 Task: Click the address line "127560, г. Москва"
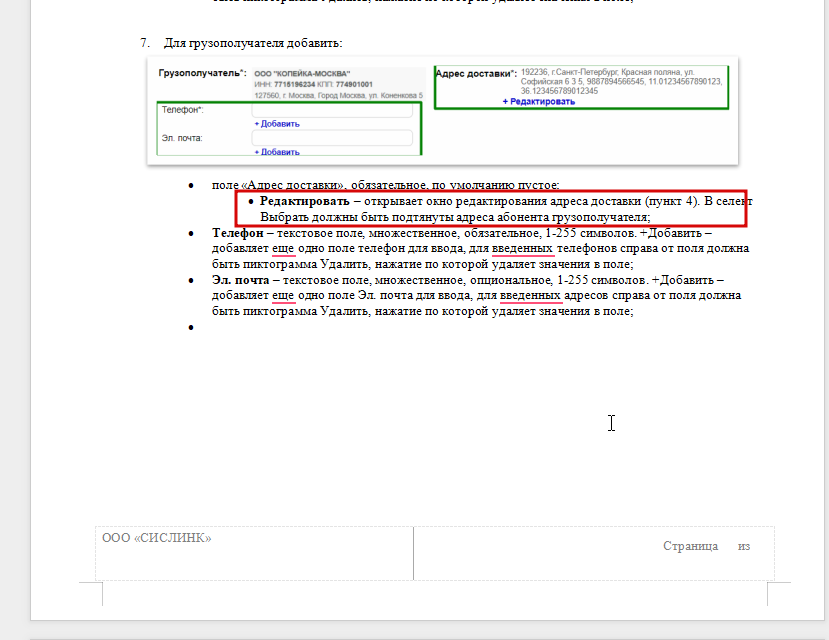coord(338,96)
